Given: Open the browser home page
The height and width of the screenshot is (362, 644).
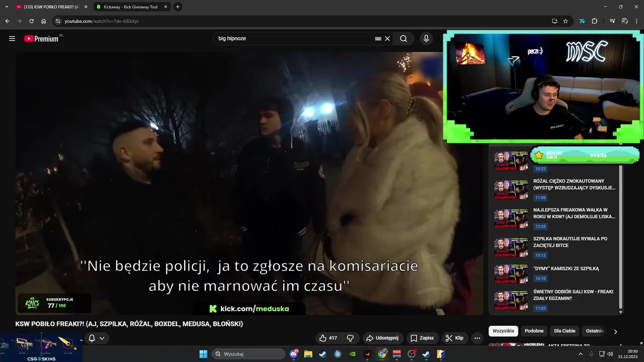Looking at the screenshot, I should [x=43, y=21].
